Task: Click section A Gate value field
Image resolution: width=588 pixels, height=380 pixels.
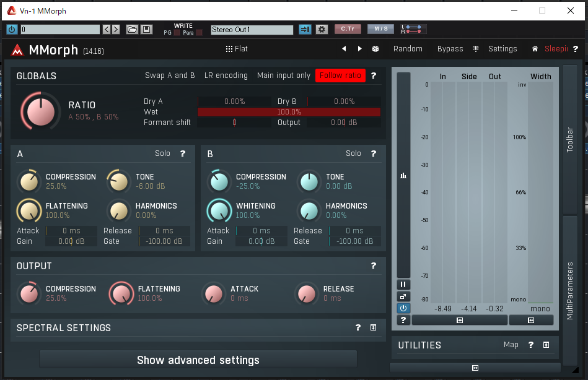Action: tap(164, 241)
